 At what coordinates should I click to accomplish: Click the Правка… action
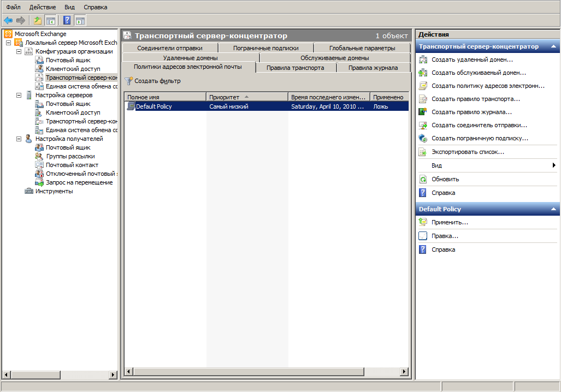445,236
